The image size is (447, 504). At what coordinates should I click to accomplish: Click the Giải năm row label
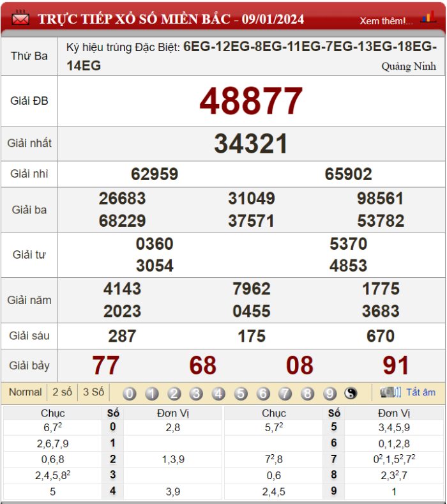[x=29, y=300]
